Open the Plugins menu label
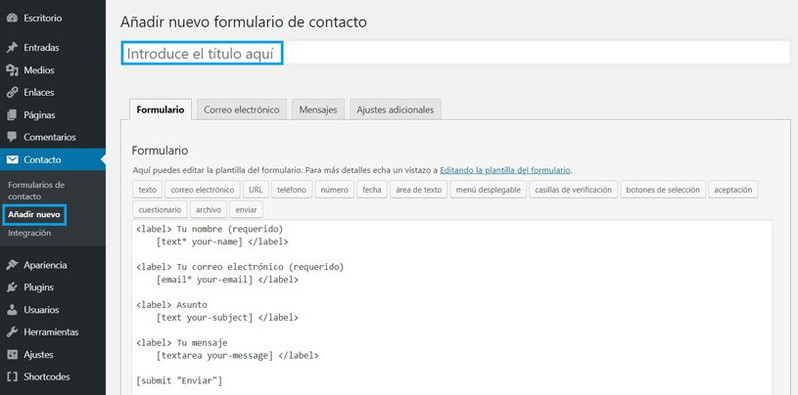798x395 pixels. pyautogui.click(x=38, y=288)
